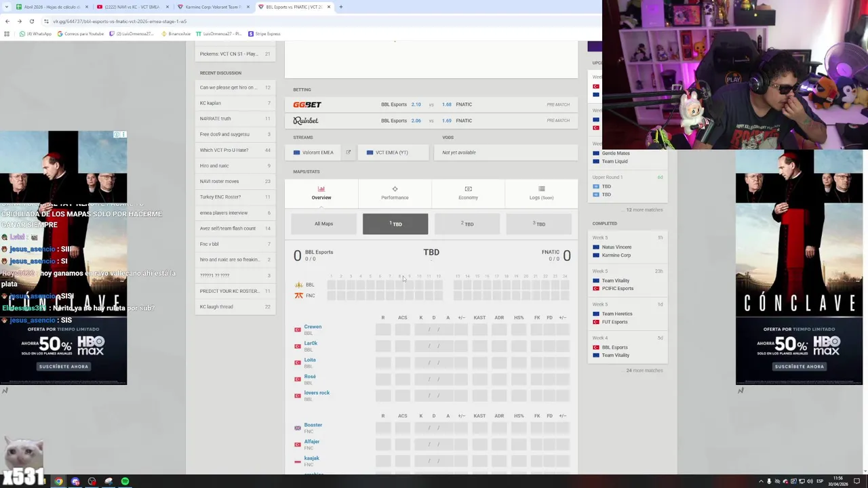Click the browser forward arrow
The image size is (868, 488).
19,21
